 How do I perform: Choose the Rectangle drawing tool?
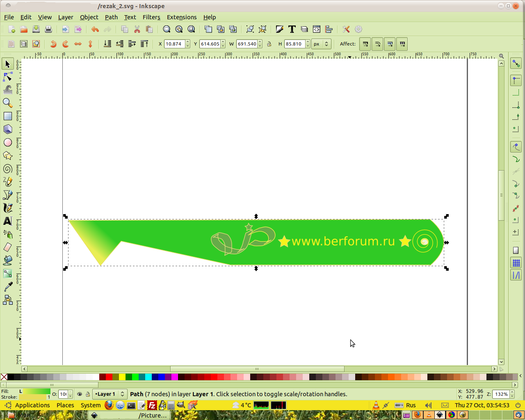(x=8, y=116)
